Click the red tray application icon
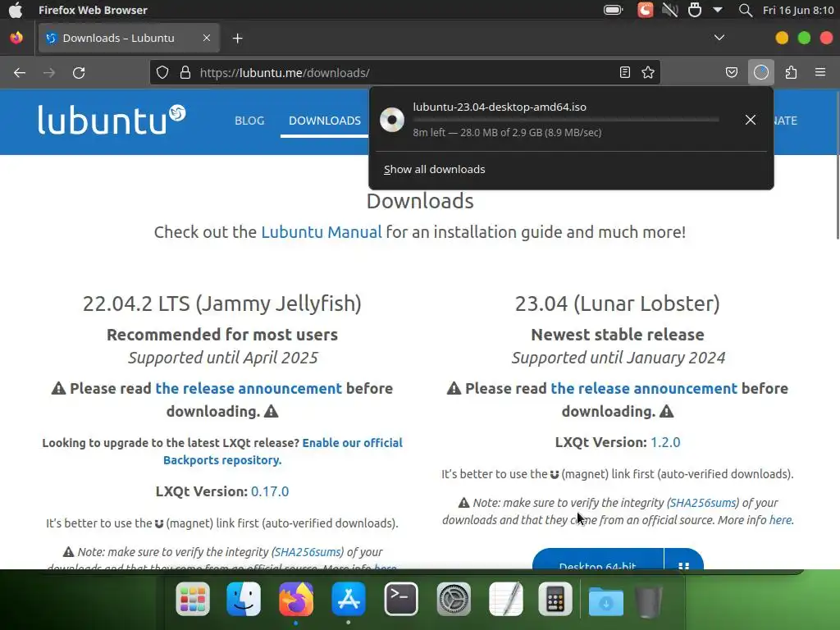This screenshot has width=840, height=630. tap(645, 10)
